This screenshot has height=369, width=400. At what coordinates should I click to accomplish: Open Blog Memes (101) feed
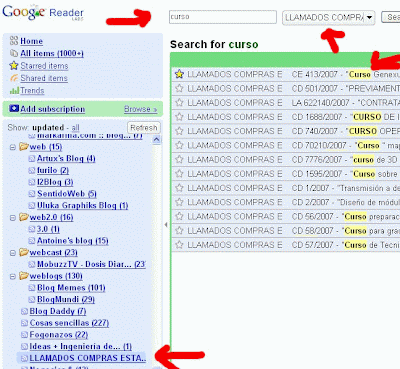71,288
